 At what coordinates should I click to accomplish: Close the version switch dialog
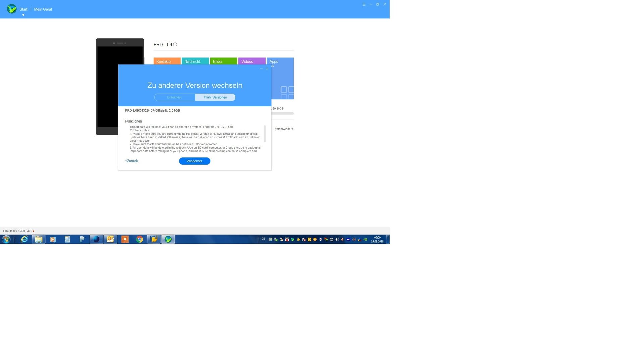coord(267,69)
